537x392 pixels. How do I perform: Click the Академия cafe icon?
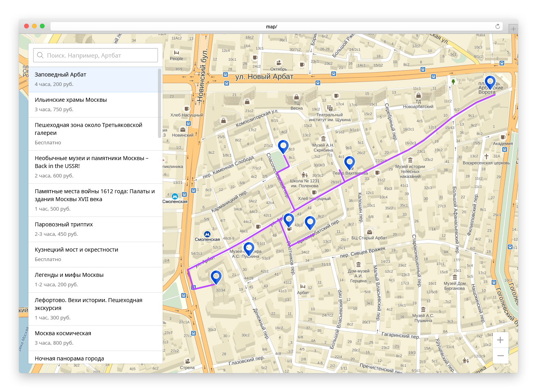click(503, 137)
